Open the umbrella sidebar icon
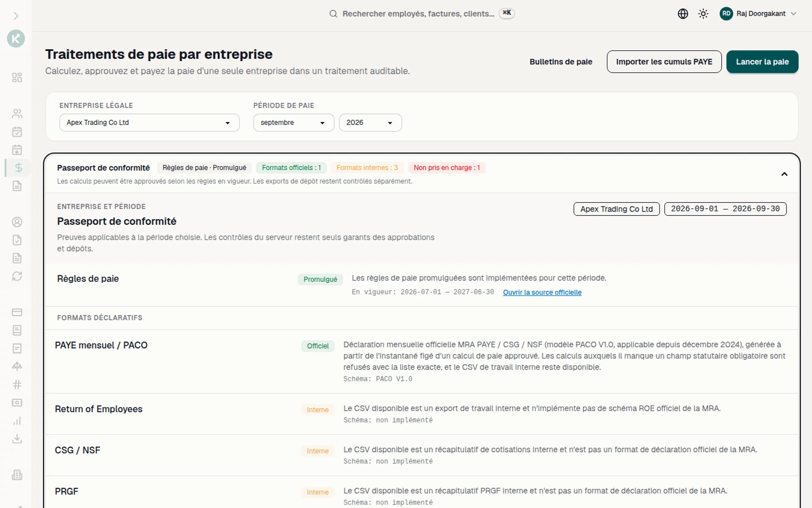812x508 pixels. [x=17, y=366]
